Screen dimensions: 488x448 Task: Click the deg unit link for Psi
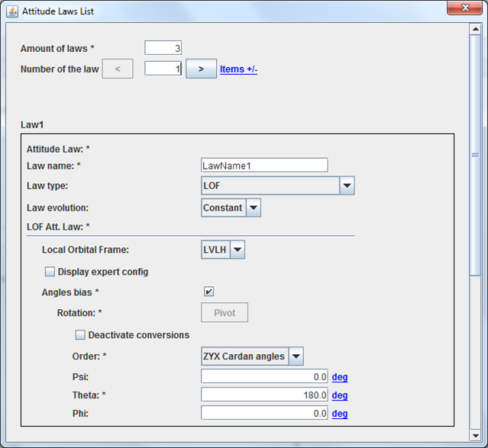[340, 377]
